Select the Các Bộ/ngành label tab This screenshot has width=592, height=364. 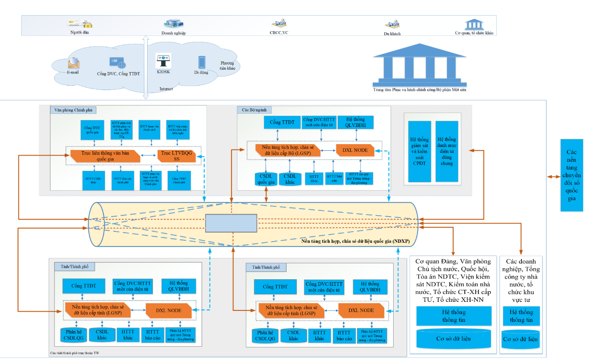coord(254,110)
